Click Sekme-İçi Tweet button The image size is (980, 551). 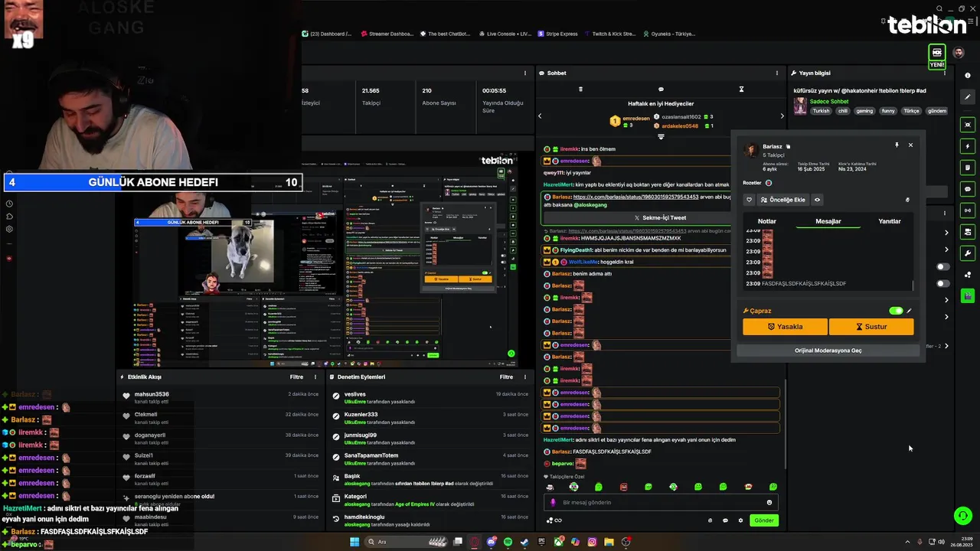click(x=660, y=218)
